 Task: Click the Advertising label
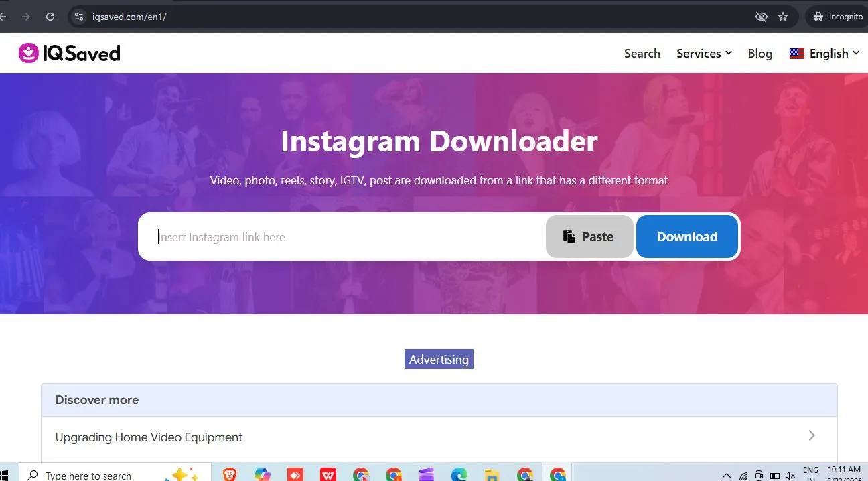click(x=439, y=359)
